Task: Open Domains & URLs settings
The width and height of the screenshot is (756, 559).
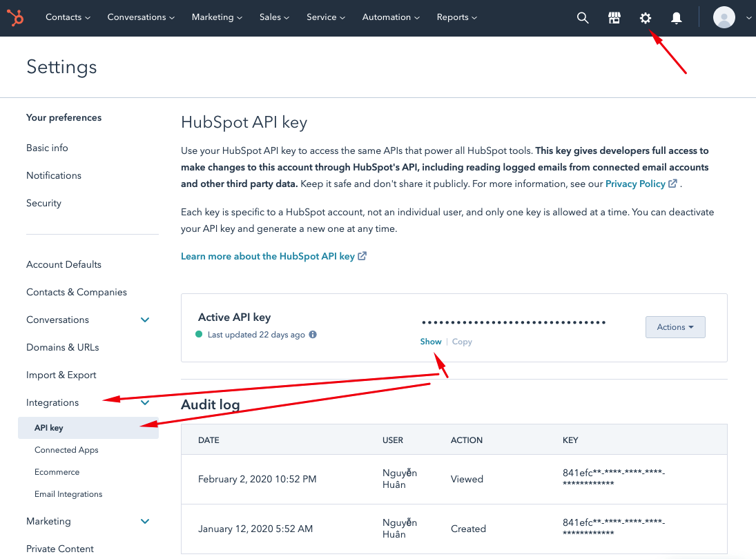Action: point(62,347)
